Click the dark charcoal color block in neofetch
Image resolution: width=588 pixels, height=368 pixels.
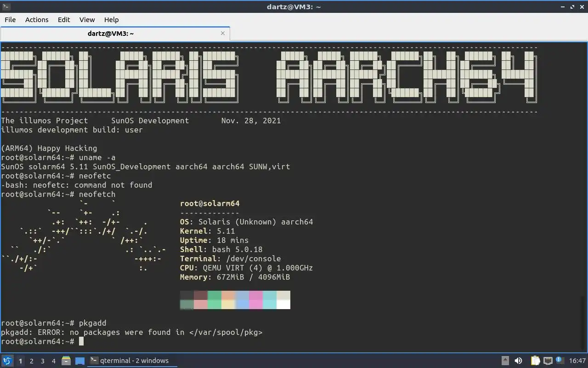coord(187,295)
